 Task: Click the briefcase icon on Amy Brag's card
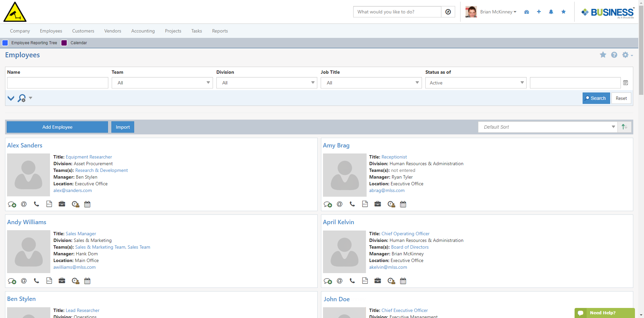coord(378,204)
